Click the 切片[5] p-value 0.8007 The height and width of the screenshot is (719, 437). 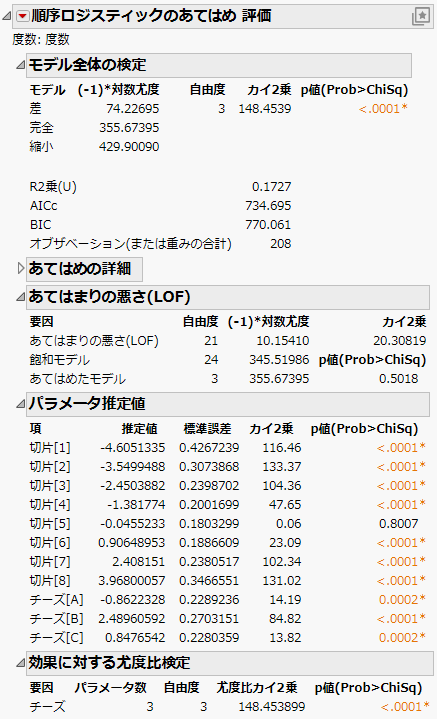tap(398, 524)
